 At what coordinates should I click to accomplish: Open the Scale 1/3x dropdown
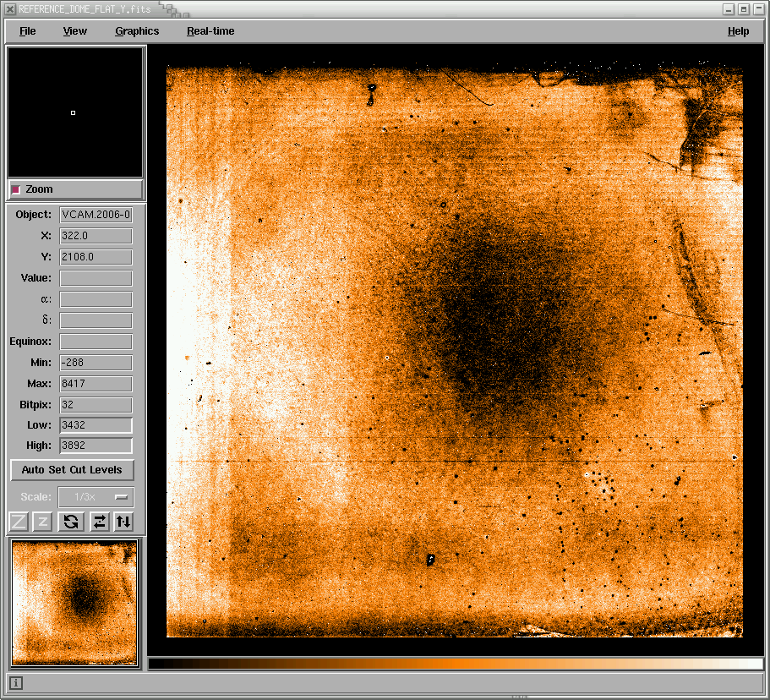point(96,497)
